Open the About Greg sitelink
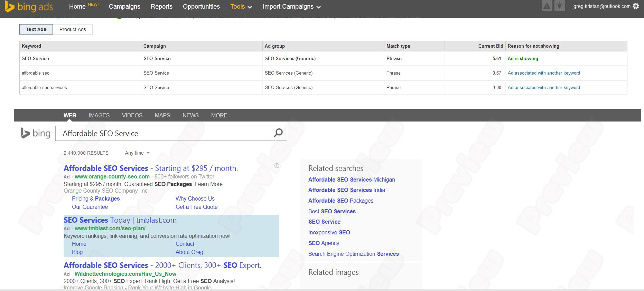The height and width of the screenshot is (291, 644). coord(189,252)
